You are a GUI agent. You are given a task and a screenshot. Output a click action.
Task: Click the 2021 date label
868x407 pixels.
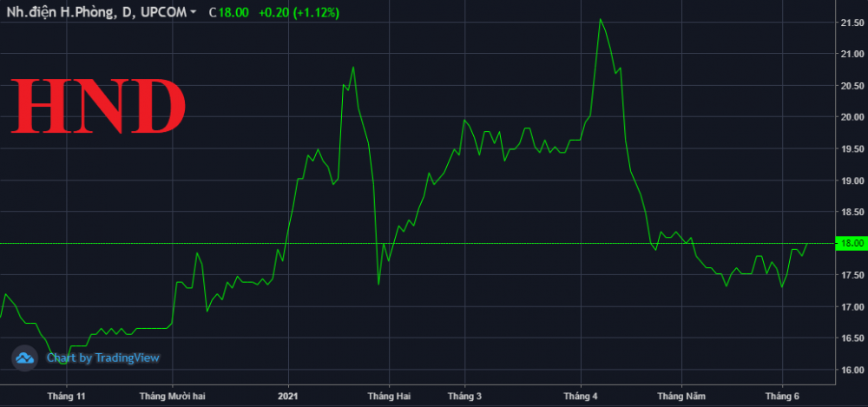(288, 397)
